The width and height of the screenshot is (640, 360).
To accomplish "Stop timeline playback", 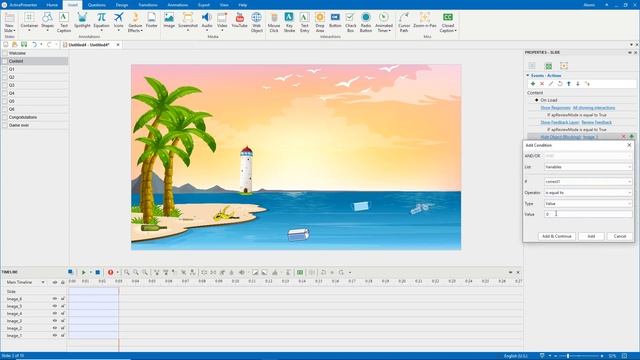I will click(98, 272).
